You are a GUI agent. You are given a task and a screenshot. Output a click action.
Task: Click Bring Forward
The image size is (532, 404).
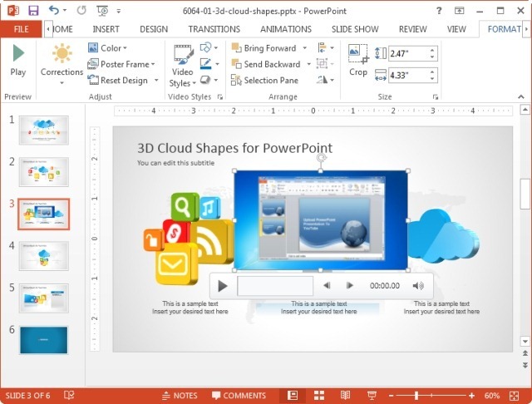pos(264,48)
